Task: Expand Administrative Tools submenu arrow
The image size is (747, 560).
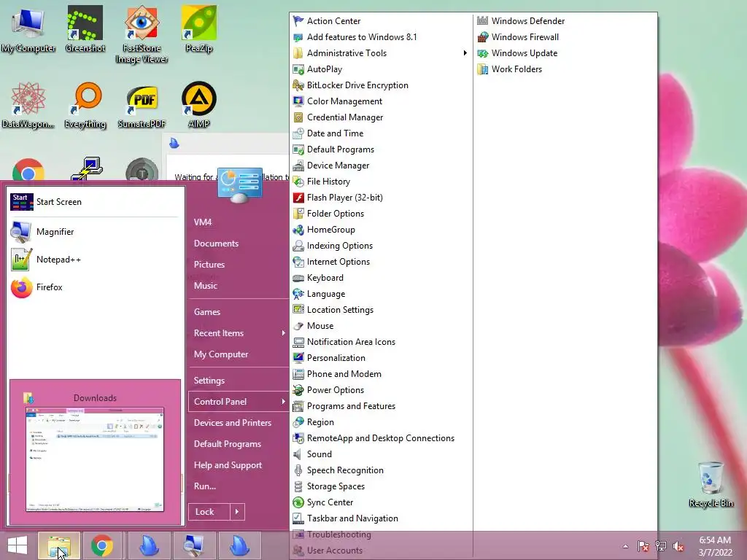Action: click(x=465, y=52)
